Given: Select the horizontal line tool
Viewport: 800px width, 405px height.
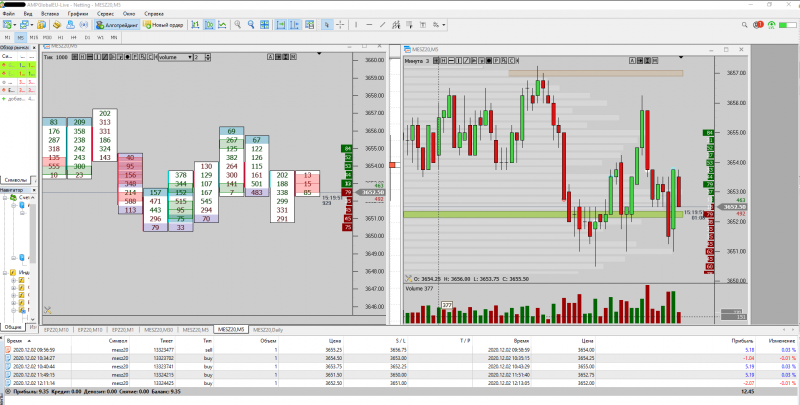Looking at the screenshot, I should (369, 24).
